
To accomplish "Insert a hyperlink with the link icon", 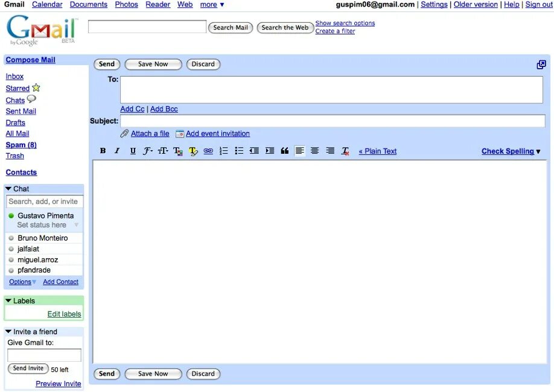I will click(208, 151).
